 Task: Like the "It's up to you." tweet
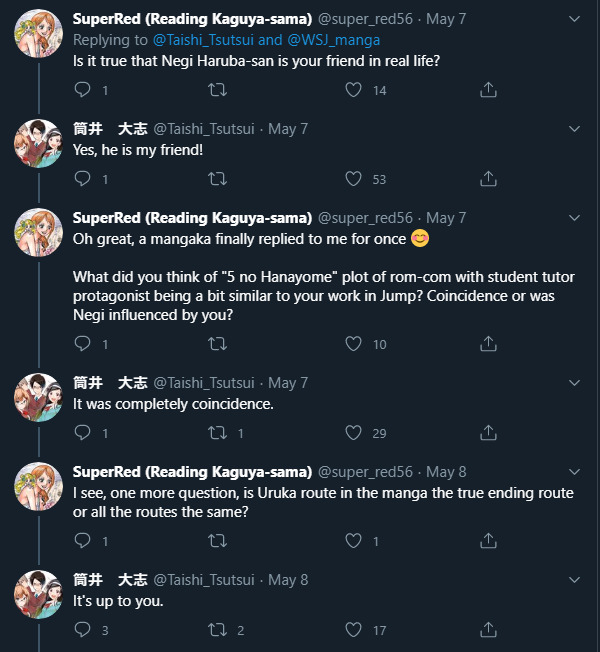point(353,630)
